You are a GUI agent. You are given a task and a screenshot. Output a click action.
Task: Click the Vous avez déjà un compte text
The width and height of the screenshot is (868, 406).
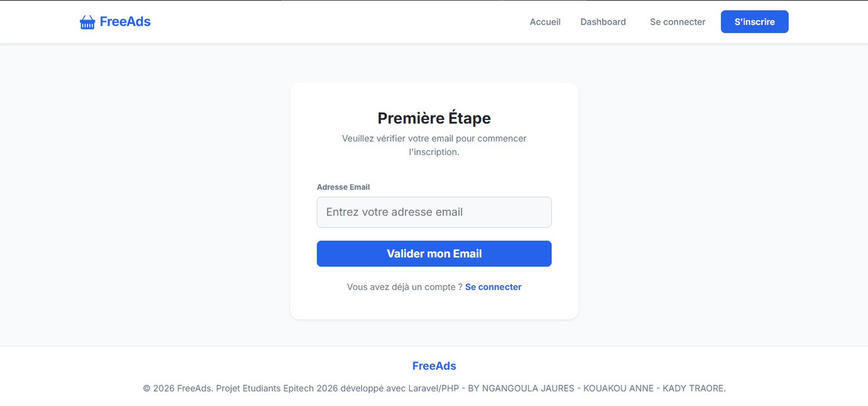404,287
